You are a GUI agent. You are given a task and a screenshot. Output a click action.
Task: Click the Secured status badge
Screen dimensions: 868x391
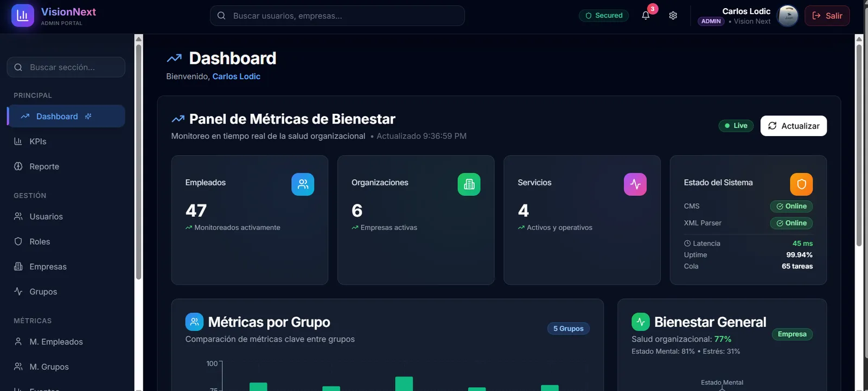[604, 16]
